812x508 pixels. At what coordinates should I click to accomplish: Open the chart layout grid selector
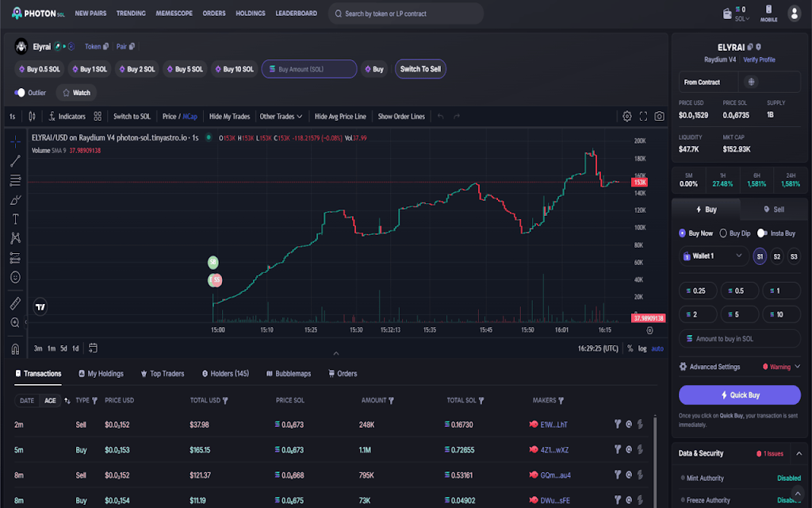(98, 116)
